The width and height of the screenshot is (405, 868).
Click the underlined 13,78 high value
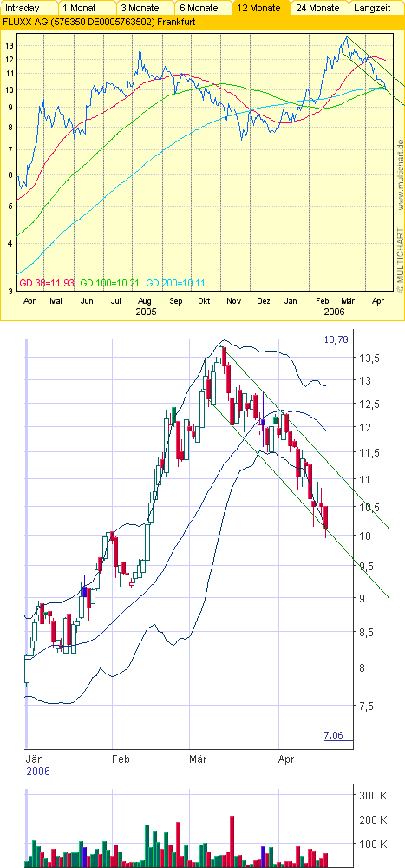click(336, 340)
